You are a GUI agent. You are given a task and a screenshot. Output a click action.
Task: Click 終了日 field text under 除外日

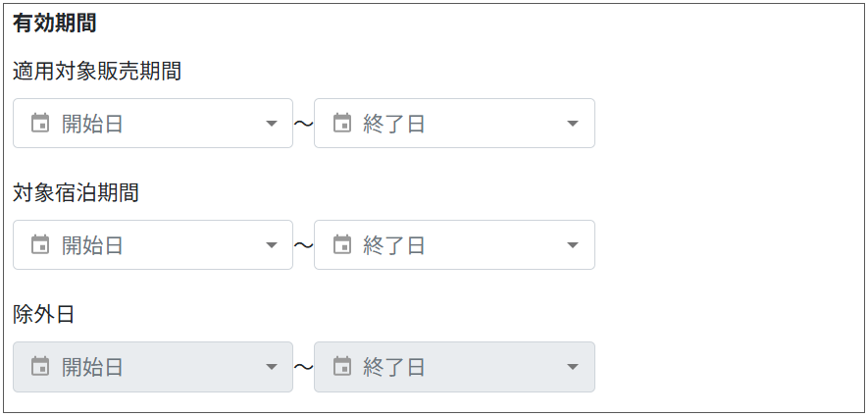click(394, 367)
